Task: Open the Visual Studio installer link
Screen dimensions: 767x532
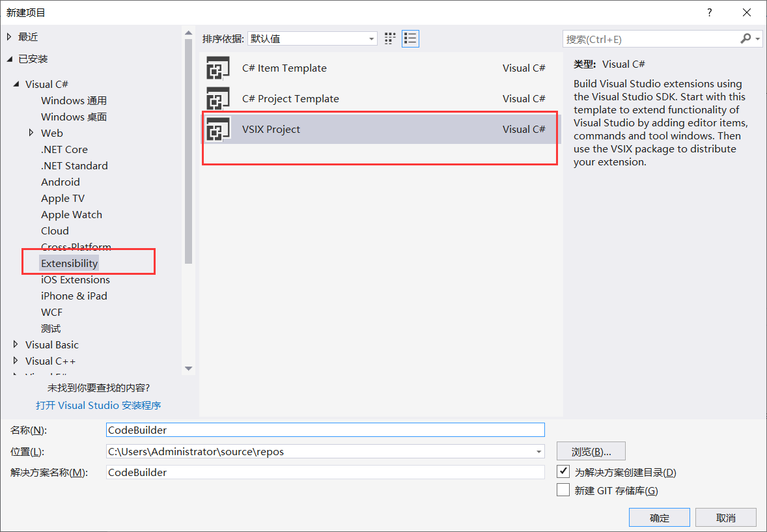Action: (98, 405)
